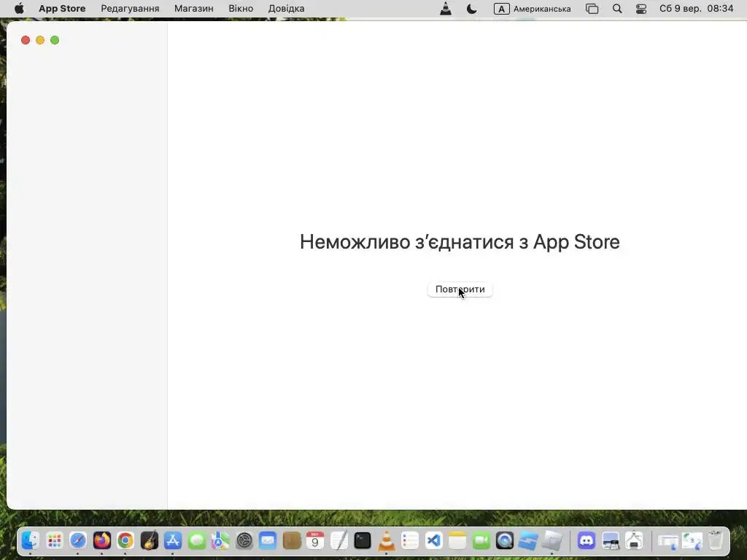Screen dimensions: 747x560
Task: Launch Firefox from the Dock
Action: (x=102, y=540)
